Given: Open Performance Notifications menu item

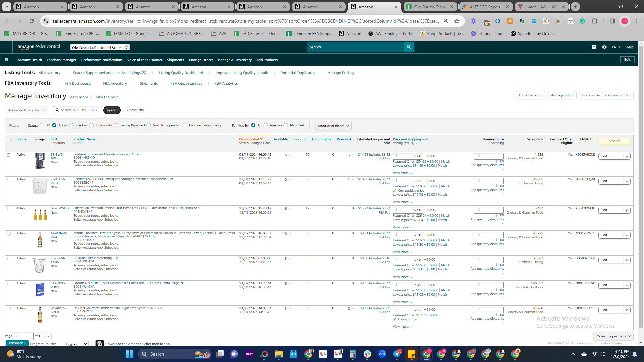Looking at the screenshot, I should click(x=102, y=60).
